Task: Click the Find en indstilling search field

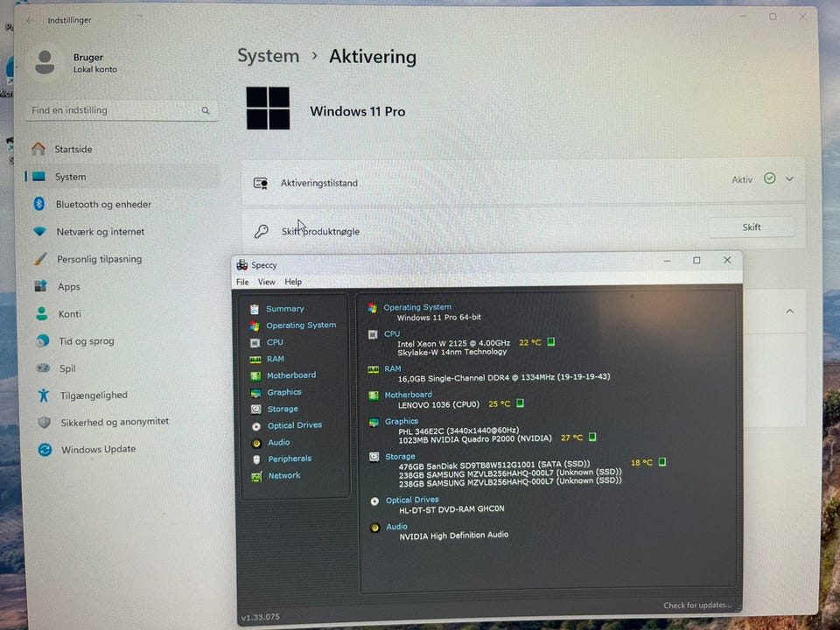Action: click(x=122, y=110)
